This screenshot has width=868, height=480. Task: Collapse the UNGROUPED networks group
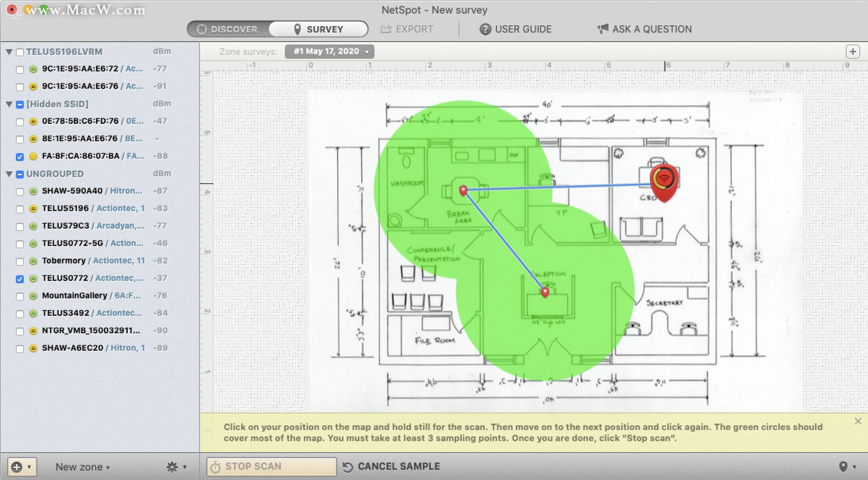coord(9,174)
